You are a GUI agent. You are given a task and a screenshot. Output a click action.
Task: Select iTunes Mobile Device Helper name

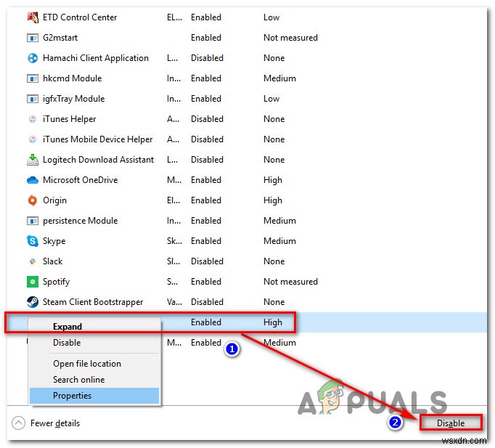(97, 139)
